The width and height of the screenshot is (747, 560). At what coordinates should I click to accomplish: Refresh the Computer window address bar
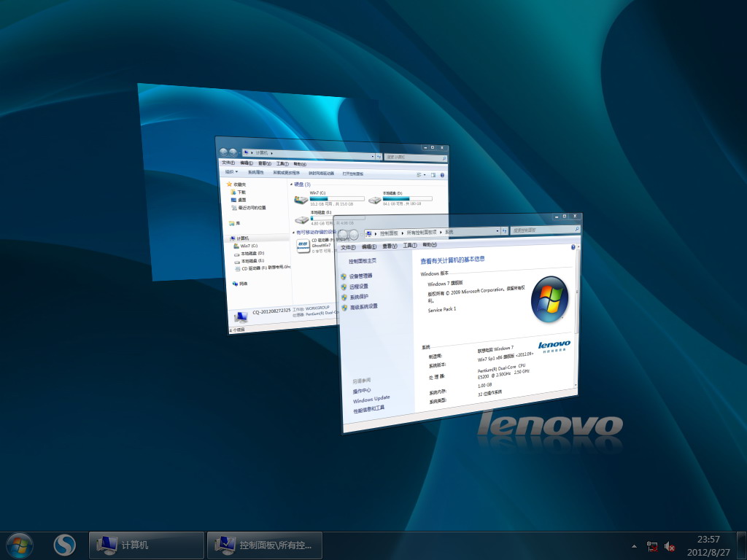point(379,156)
